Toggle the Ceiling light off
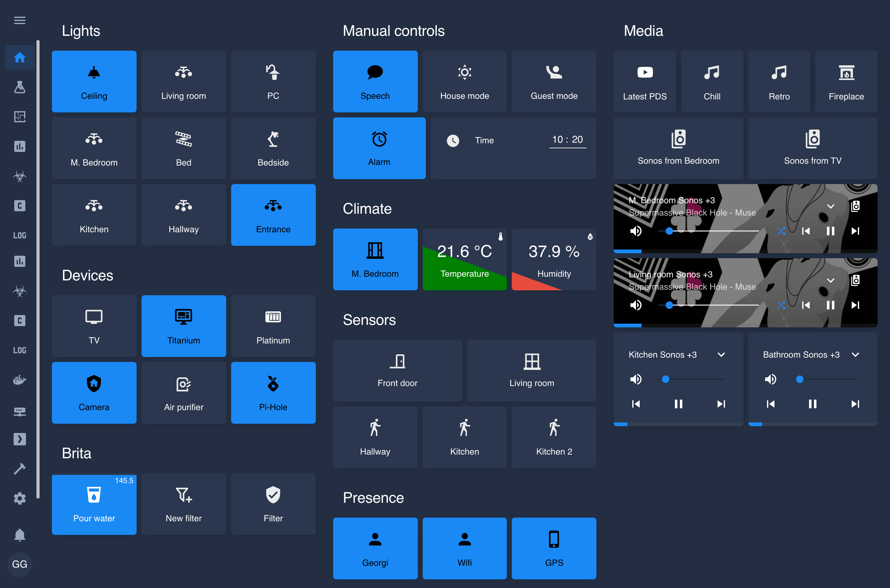The width and height of the screenshot is (890, 588). coord(94,82)
